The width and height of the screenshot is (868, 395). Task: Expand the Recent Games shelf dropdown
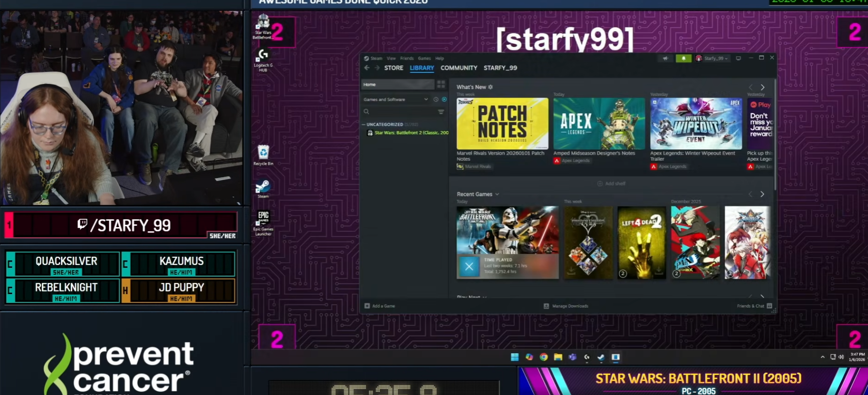coord(497,194)
